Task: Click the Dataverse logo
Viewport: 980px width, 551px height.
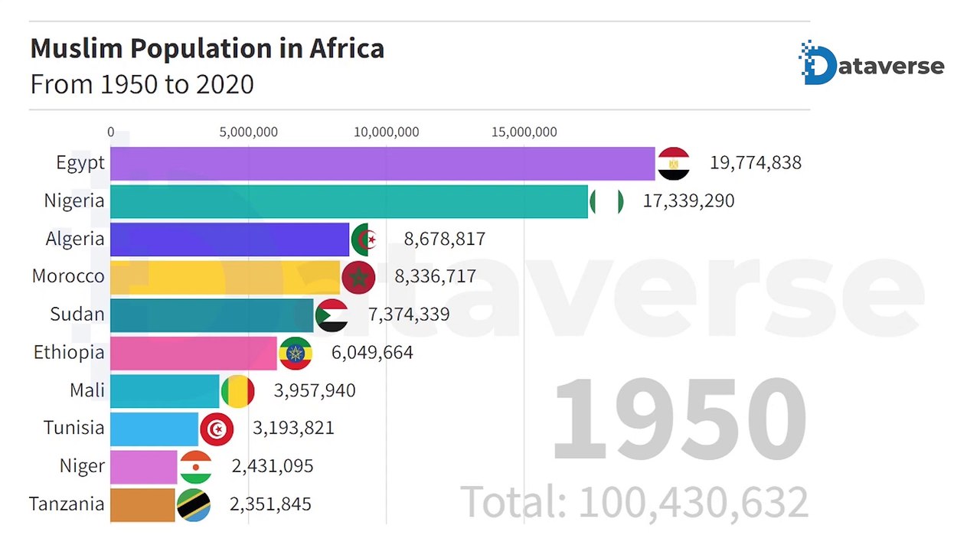Action: coord(871,63)
